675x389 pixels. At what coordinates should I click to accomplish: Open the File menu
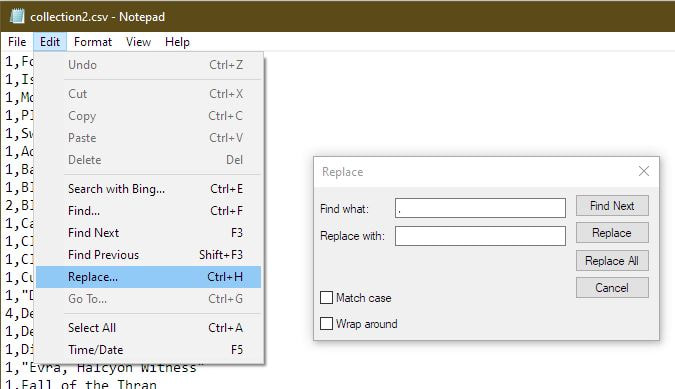coord(17,42)
